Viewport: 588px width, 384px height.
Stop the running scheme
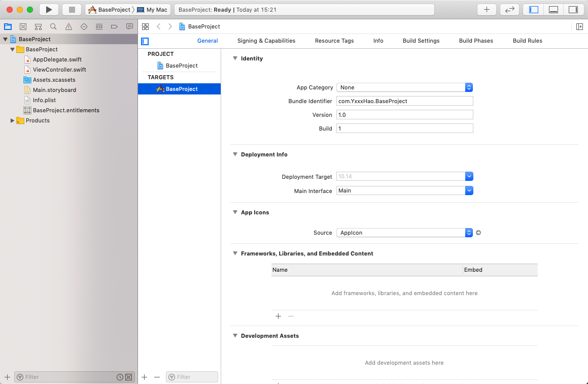pos(72,10)
